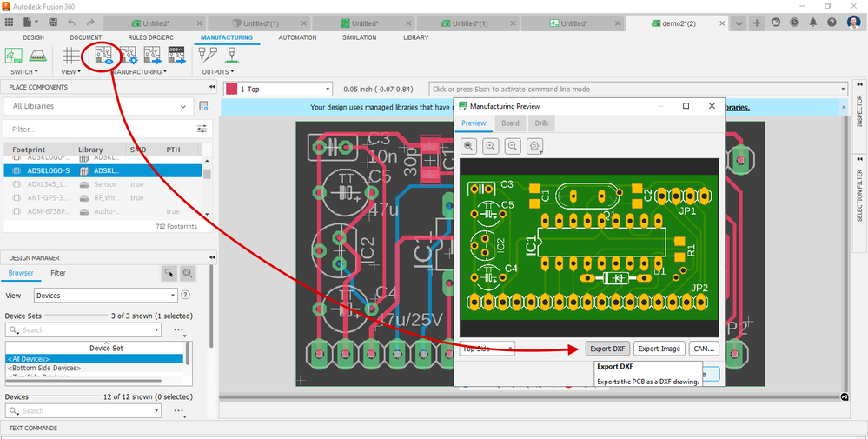Collapse the Design Manager panel
The height and width of the screenshot is (439, 868).
[211, 258]
